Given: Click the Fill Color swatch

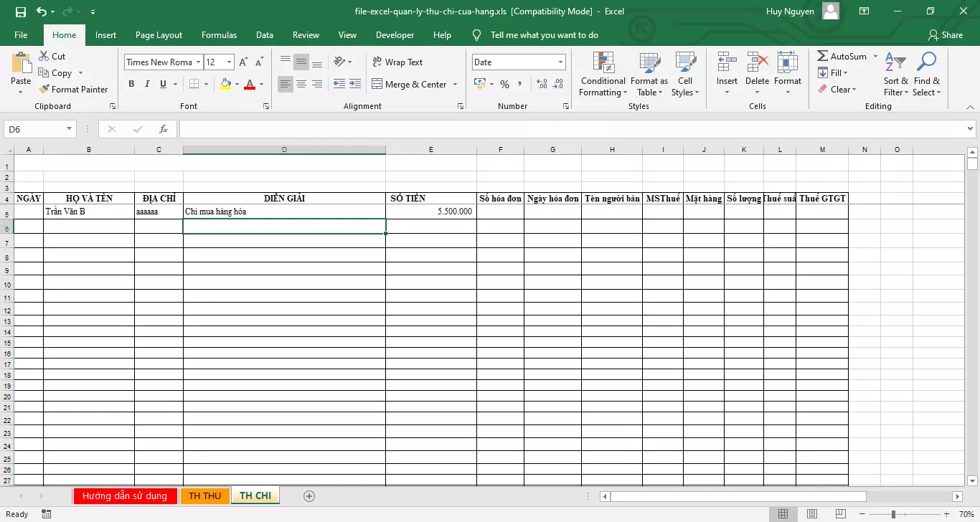Looking at the screenshot, I should point(226,84).
